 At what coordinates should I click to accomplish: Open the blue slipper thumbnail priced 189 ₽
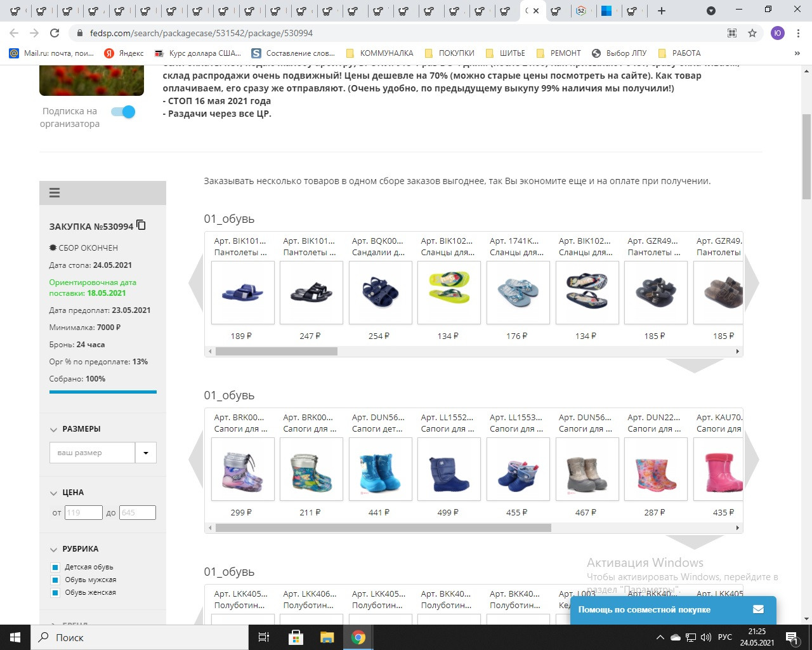coord(242,293)
